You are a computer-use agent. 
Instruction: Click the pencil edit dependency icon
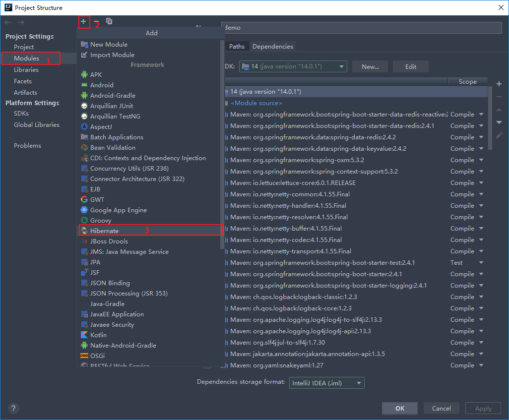tap(499, 135)
